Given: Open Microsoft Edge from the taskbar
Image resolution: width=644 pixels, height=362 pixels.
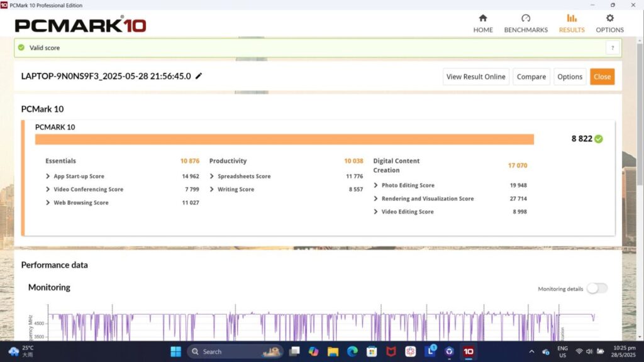Looking at the screenshot, I should click(352, 351).
